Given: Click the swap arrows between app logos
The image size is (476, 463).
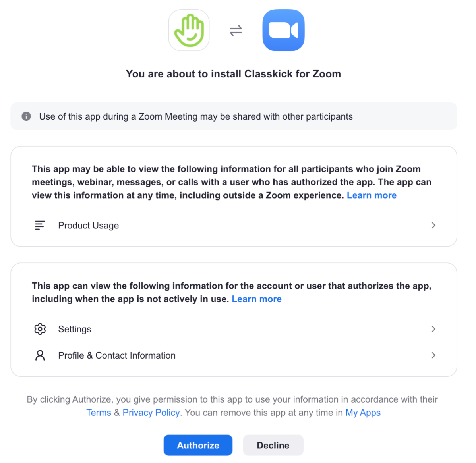Looking at the screenshot, I should (236, 31).
